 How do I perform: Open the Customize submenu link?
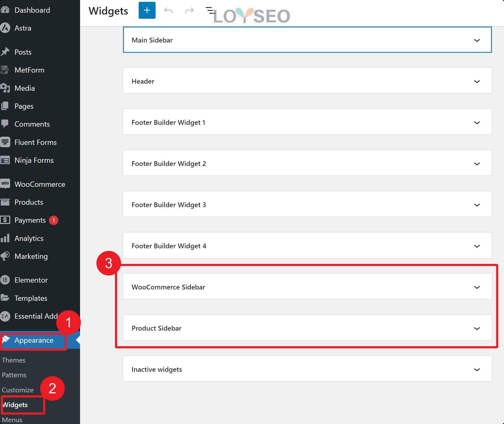pos(18,390)
